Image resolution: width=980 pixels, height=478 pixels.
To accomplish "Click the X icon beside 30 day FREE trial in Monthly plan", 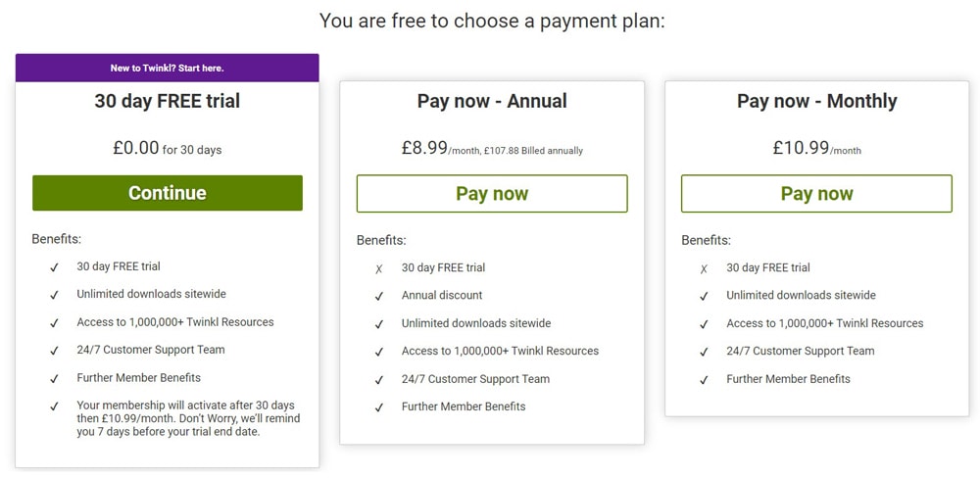I will [x=704, y=269].
